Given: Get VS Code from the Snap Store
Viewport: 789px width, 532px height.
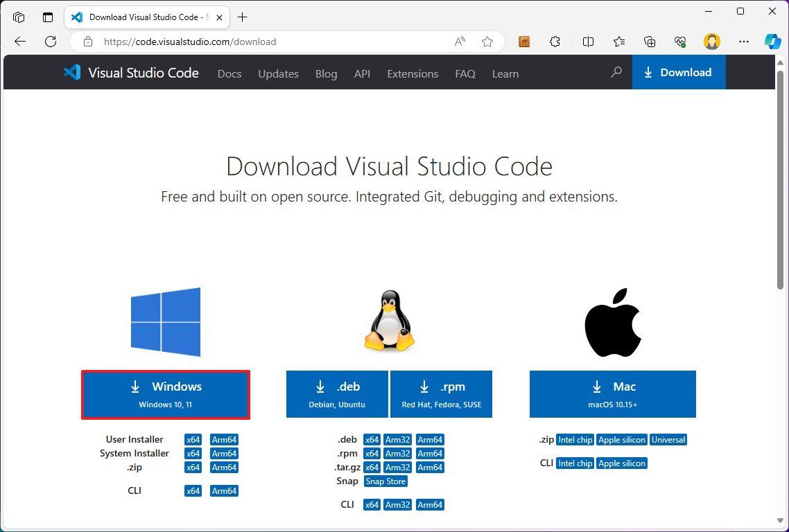Looking at the screenshot, I should pos(385,481).
